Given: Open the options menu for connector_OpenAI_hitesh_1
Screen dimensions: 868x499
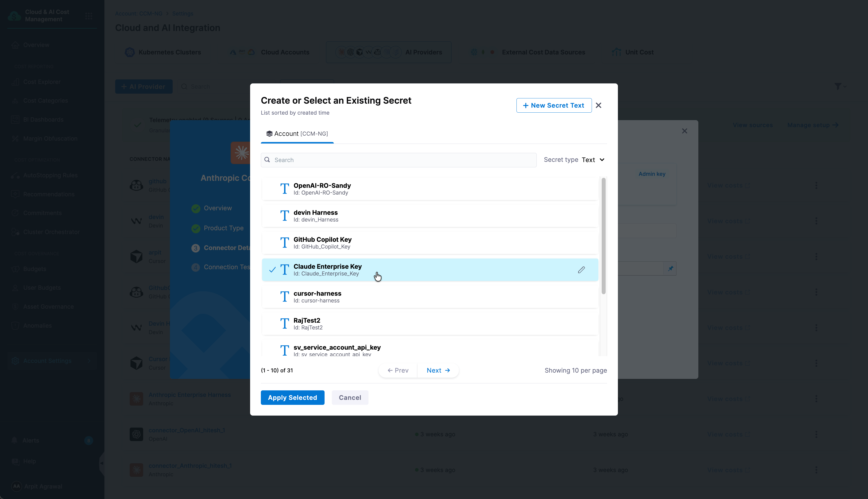Looking at the screenshot, I should coord(816,435).
